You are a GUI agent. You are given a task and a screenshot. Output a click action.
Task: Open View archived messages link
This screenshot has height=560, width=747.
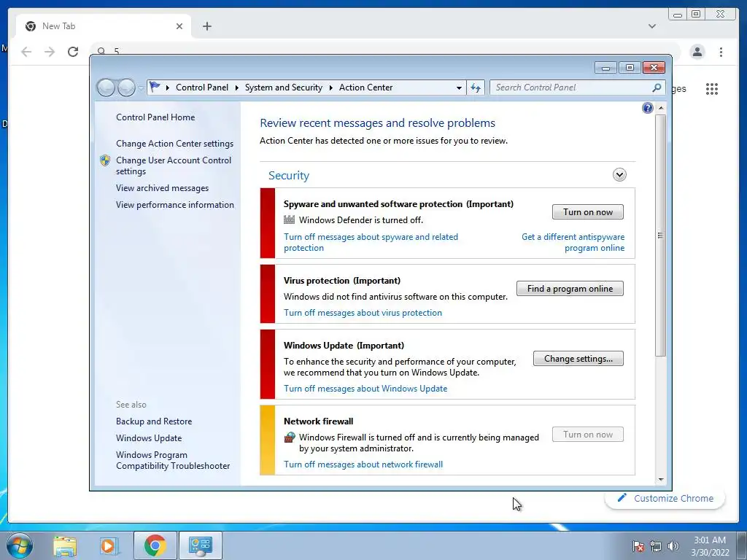click(x=162, y=188)
